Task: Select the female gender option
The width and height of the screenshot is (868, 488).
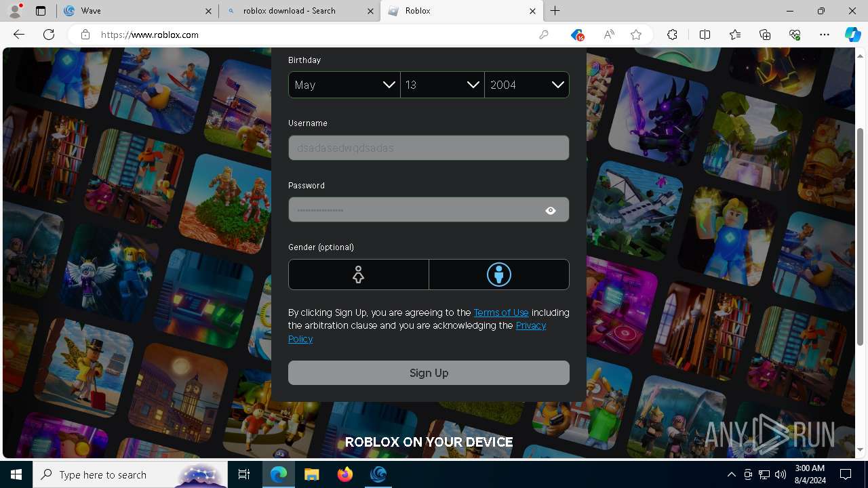Action: 359,274
